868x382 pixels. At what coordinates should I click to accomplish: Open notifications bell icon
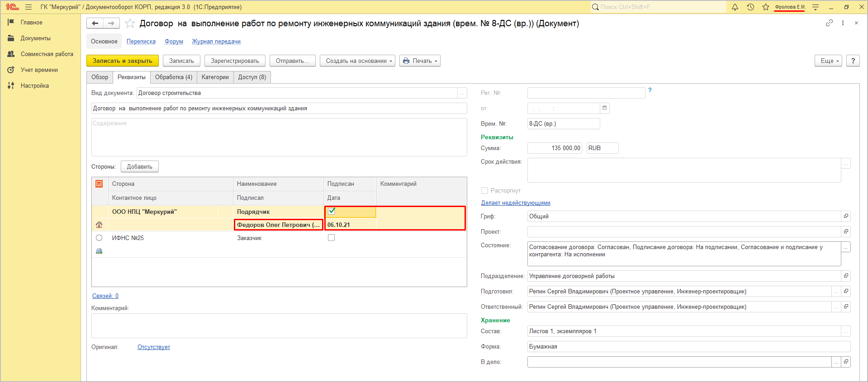tap(735, 7)
